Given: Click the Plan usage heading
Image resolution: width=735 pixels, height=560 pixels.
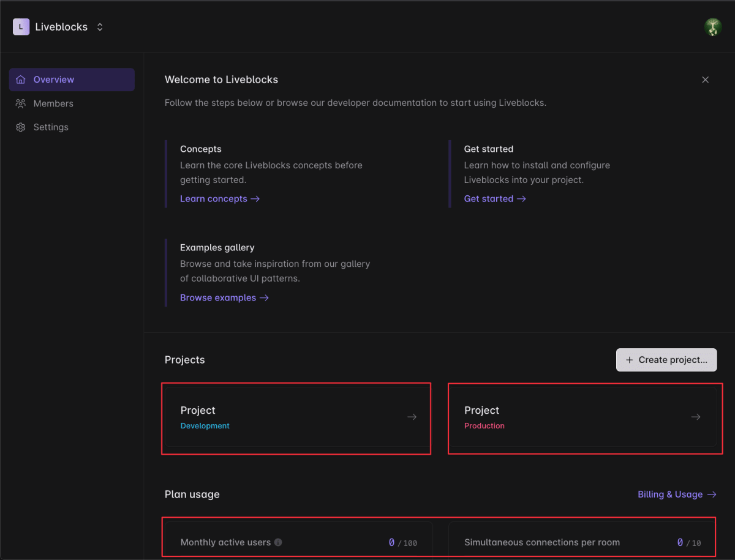Looking at the screenshot, I should (192, 495).
